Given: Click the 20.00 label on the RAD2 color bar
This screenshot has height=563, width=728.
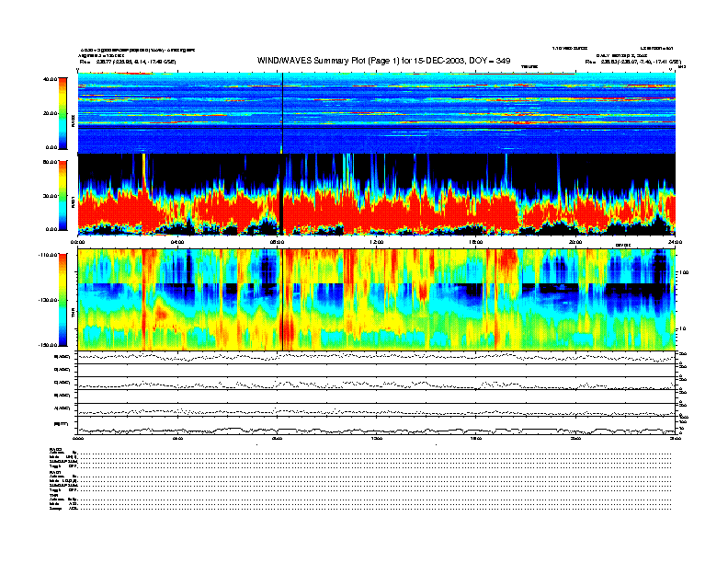Looking at the screenshot, I should coord(51,113).
